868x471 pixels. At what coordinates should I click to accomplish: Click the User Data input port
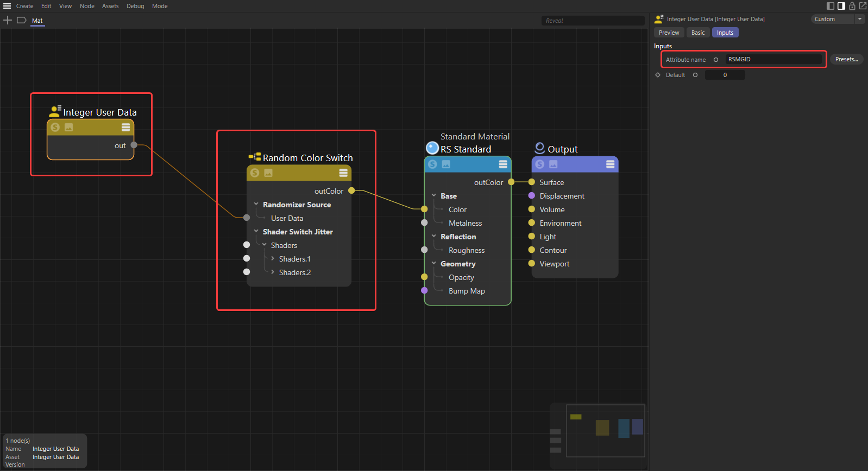pyautogui.click(x=247, y=218)
